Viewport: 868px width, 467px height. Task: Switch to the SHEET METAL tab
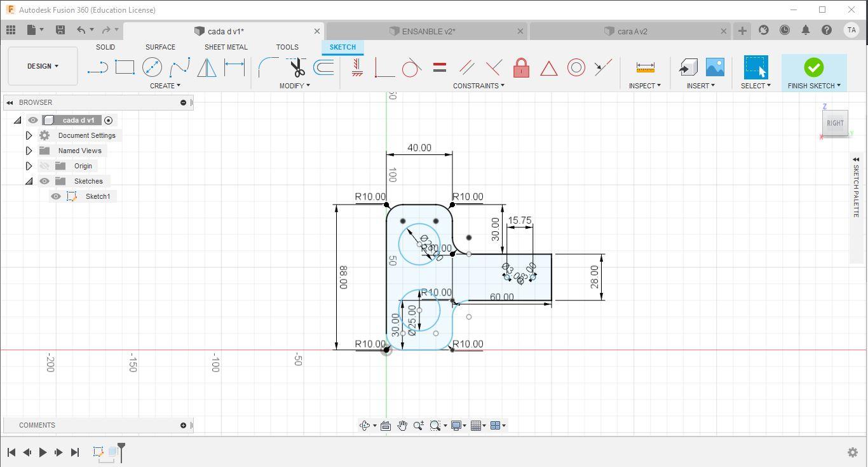tap(226, 47)
